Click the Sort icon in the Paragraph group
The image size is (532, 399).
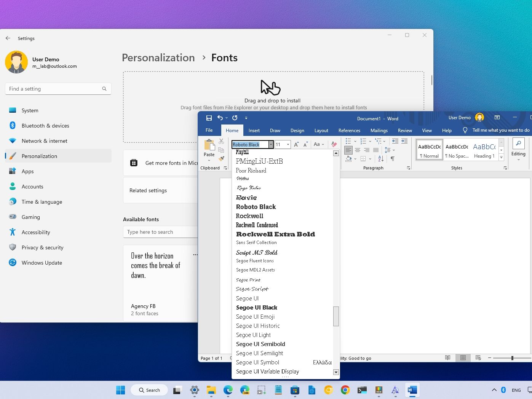click(380, 158)
